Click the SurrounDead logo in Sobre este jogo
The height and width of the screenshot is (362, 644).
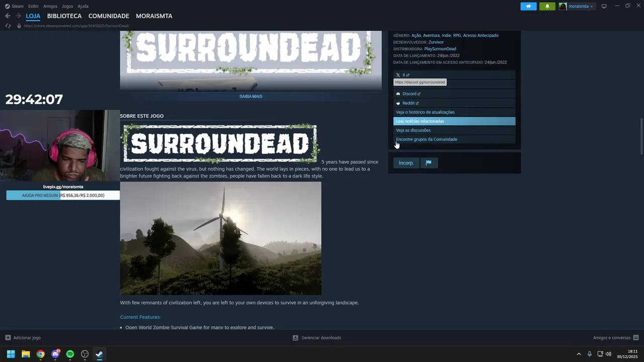pos(220,144)
